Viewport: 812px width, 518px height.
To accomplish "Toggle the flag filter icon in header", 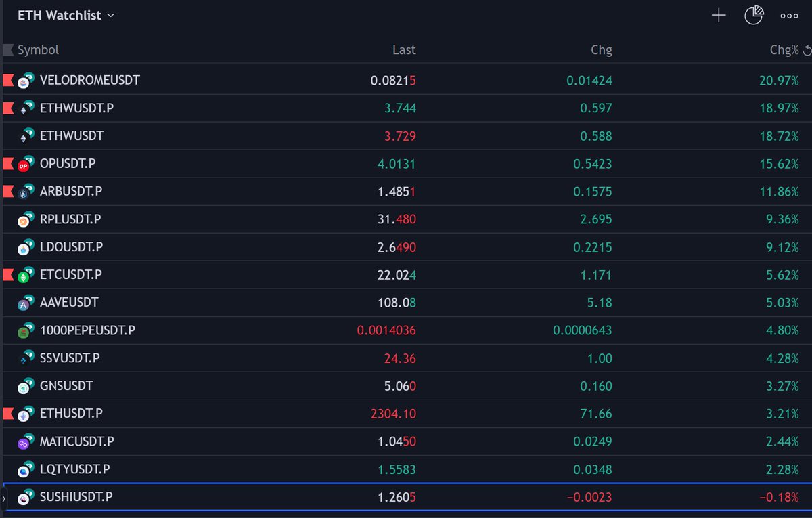I will click(8, 49).
